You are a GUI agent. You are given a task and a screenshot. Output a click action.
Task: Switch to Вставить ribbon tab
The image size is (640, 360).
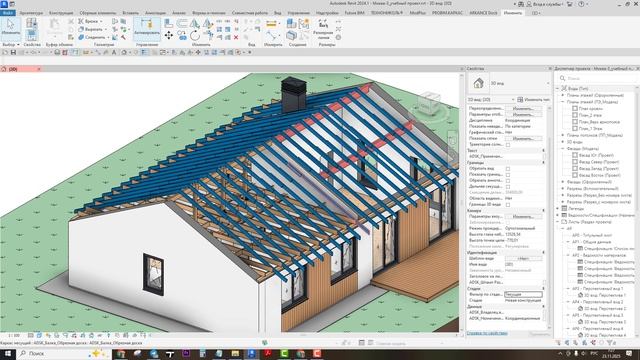point(130,13)
